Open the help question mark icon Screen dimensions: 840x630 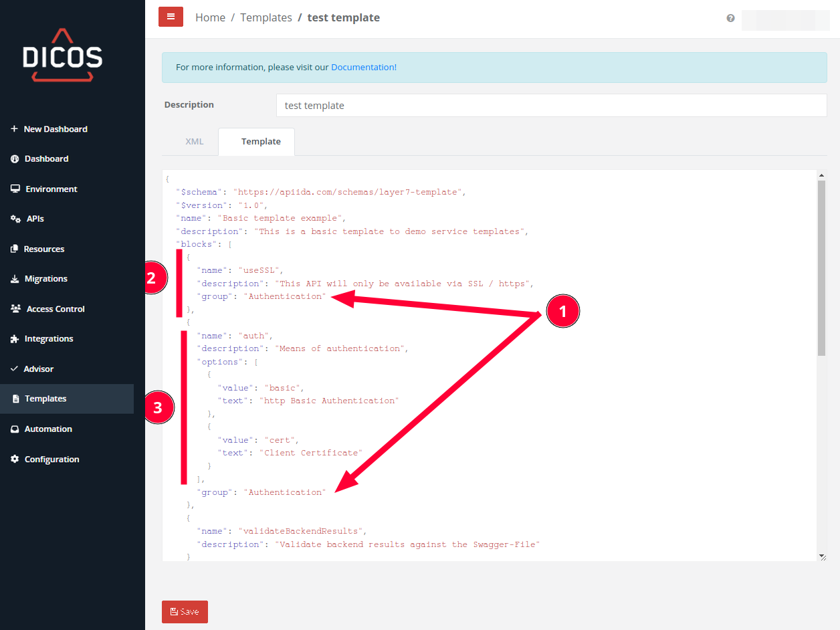pos(730,18)
